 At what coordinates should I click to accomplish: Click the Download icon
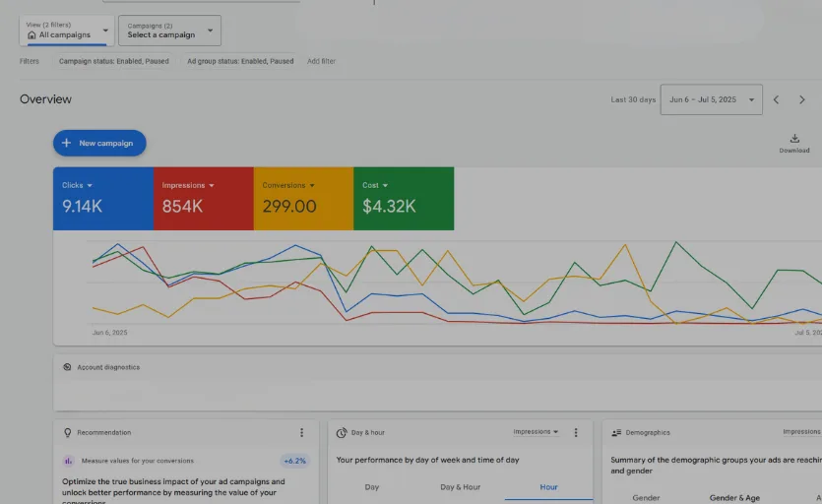(794, 139)
